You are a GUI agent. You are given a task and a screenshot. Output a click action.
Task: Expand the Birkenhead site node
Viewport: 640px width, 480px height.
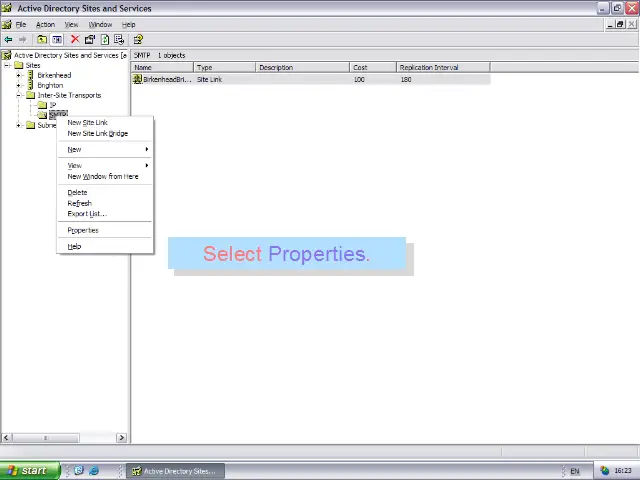point(18,75)
